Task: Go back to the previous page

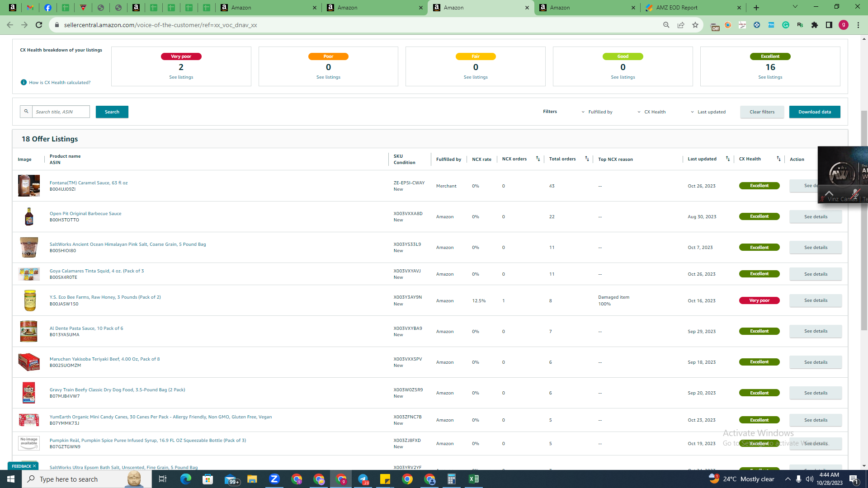Action: [x=10, y=25]
